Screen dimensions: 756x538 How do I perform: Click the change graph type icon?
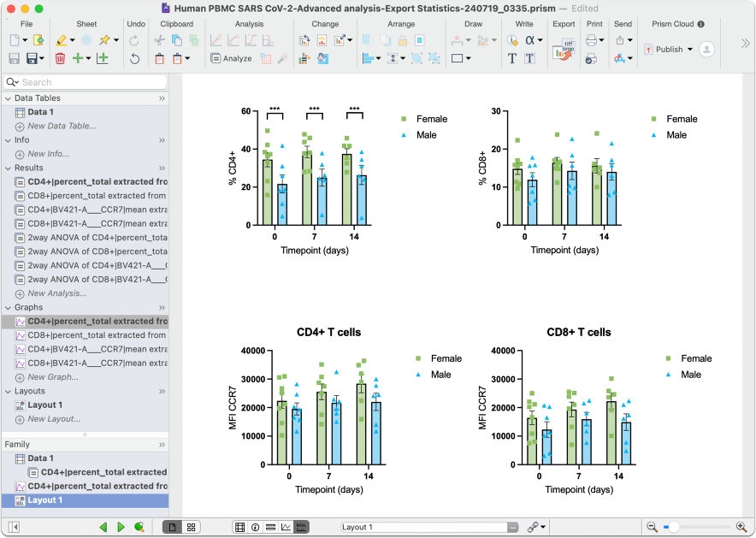point(304,40)
